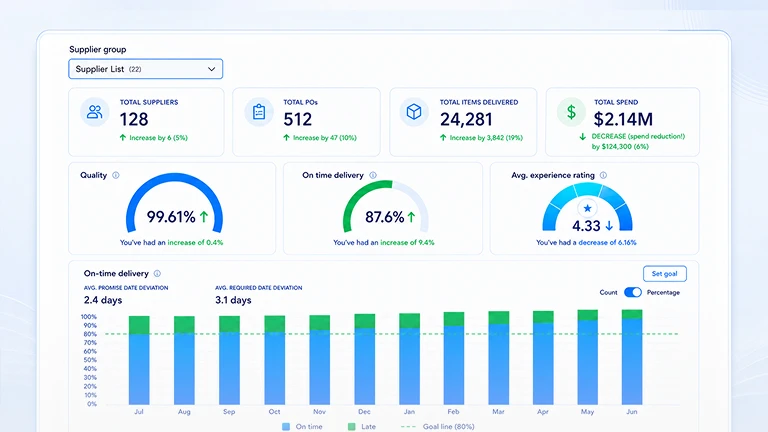The width and height of the screenshot is (768, 432).
Task: Click the May bar in the chart
Action: (588, 357)
